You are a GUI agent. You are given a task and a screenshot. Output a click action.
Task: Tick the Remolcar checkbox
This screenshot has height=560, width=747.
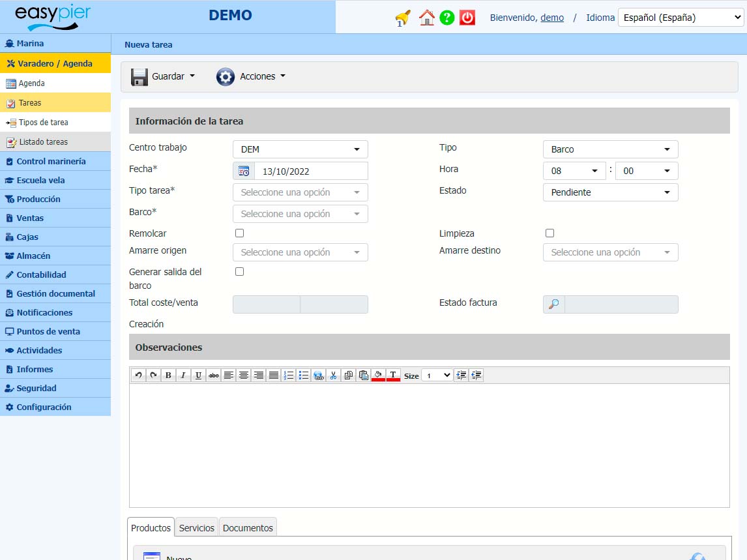tap(240, 233)
